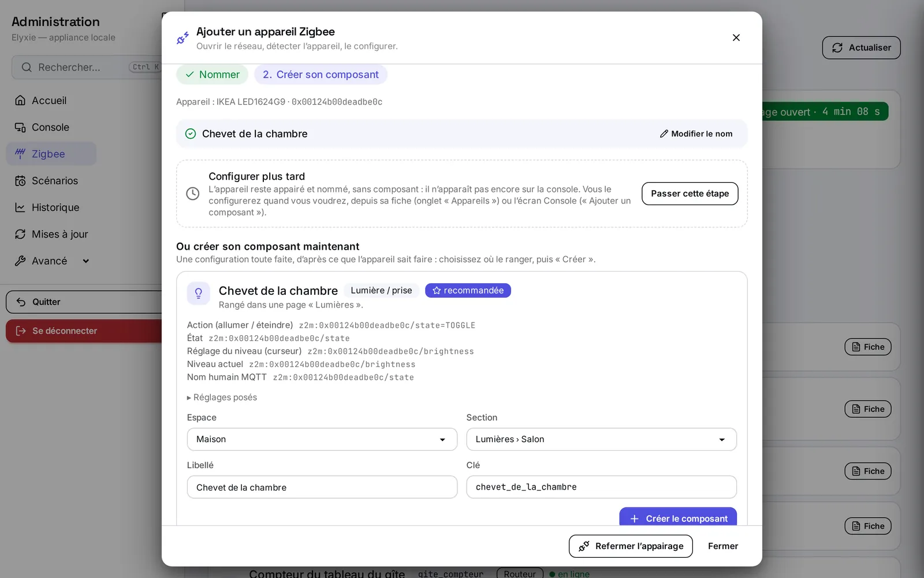The image size is (924, 578).
Task: Open Mises à jour in the sidebar
Action: tap(51, 234)
